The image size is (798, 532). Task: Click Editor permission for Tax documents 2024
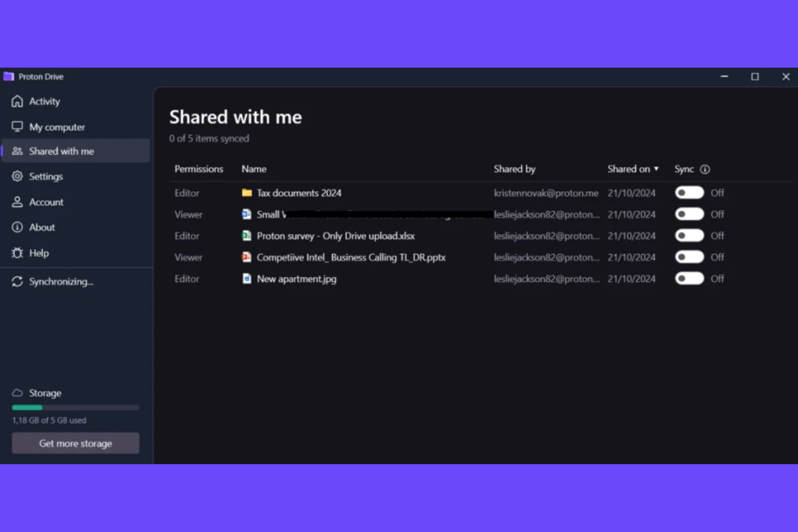point(187,193)
